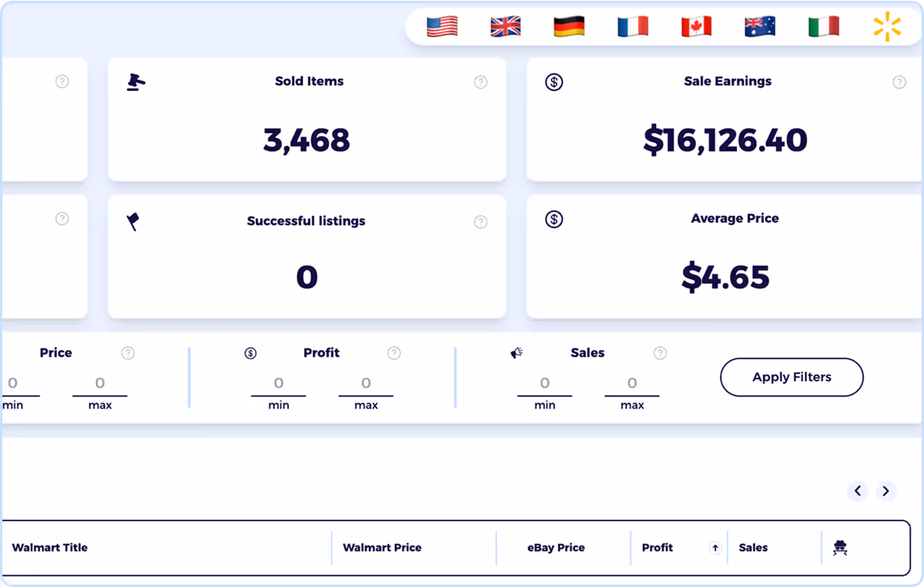Click dollar icon on Sale Earnings card
924x587 pixels.
click(554, 82)
